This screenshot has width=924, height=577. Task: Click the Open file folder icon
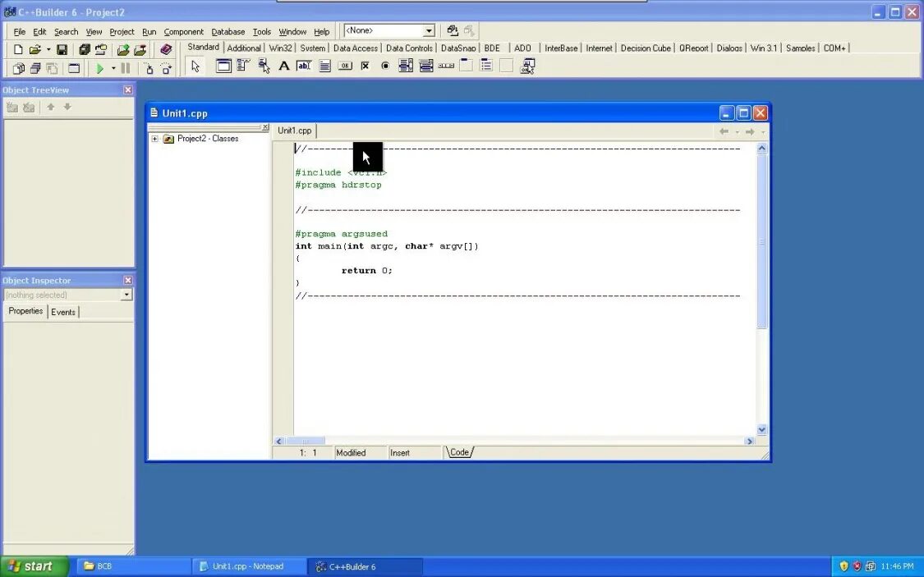(34, 50)
